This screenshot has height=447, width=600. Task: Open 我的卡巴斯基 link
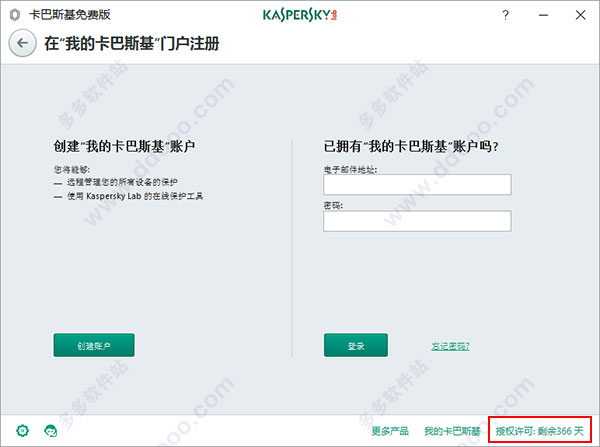click(x=452, y=431)
